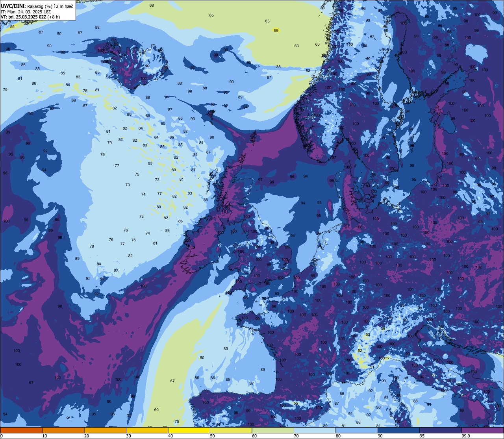This screenshot has width=504, height=439.
Task: Click the 70–80 pale blue legend segment
Action: coord(315,430)
